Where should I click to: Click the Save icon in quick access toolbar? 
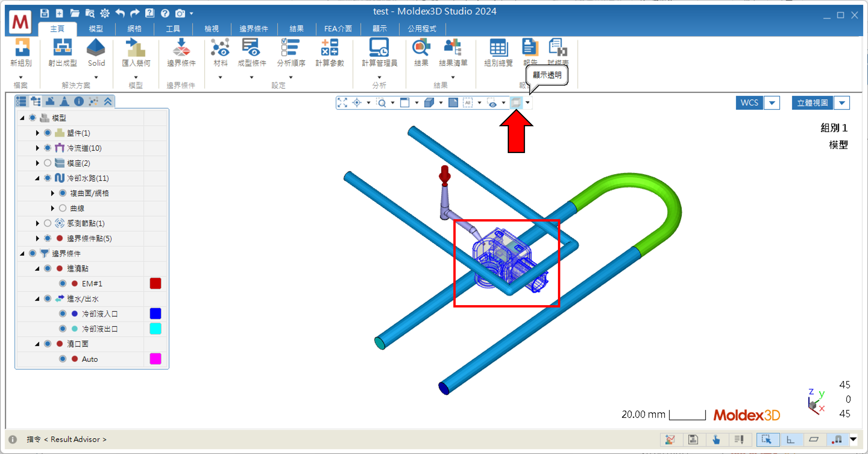pyautogui.click(x=44, y=13)
